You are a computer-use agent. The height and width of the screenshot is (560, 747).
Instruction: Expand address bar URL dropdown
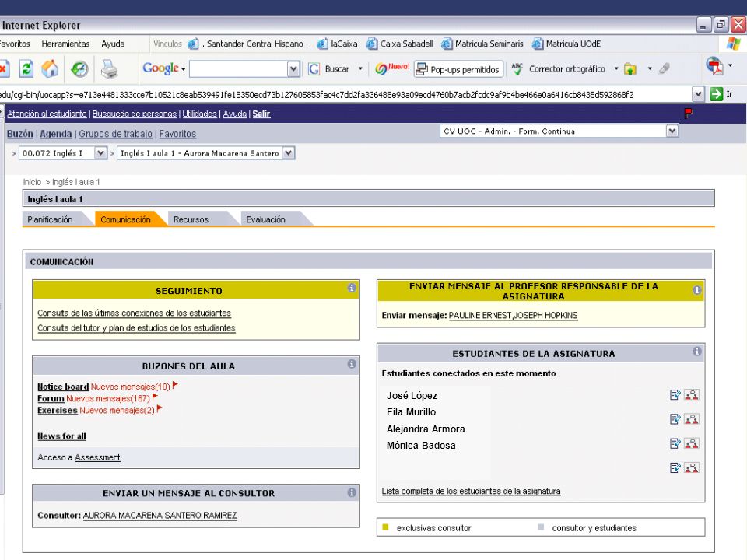[x=698, y=94]
